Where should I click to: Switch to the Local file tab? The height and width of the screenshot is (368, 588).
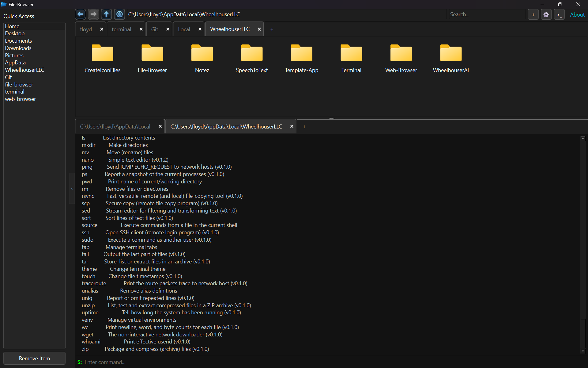184,29
